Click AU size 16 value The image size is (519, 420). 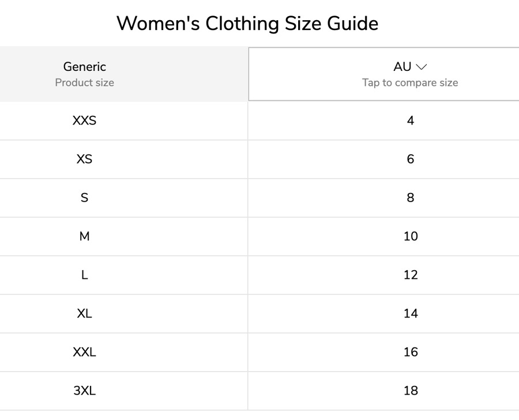[x=411, y=352]
